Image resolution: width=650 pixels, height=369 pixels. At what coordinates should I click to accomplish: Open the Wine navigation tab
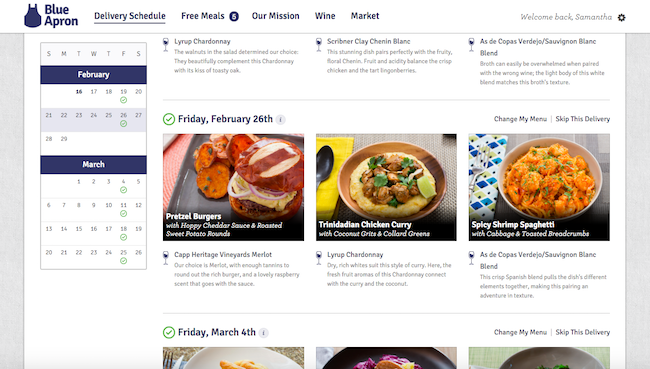tap(325, 16)
